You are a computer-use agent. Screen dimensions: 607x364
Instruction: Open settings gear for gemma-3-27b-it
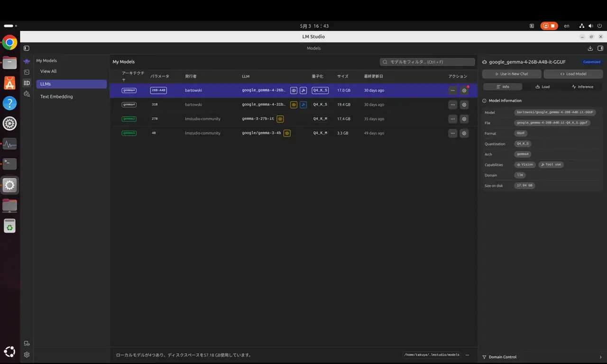click(464, 119)
